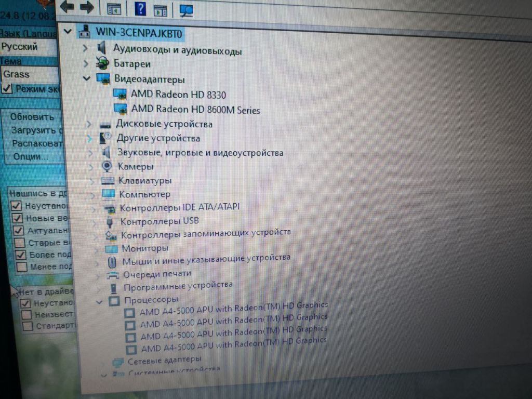Open the Русский language dropdown
Viewport: 532px width, 399px height.
[29, 46]
